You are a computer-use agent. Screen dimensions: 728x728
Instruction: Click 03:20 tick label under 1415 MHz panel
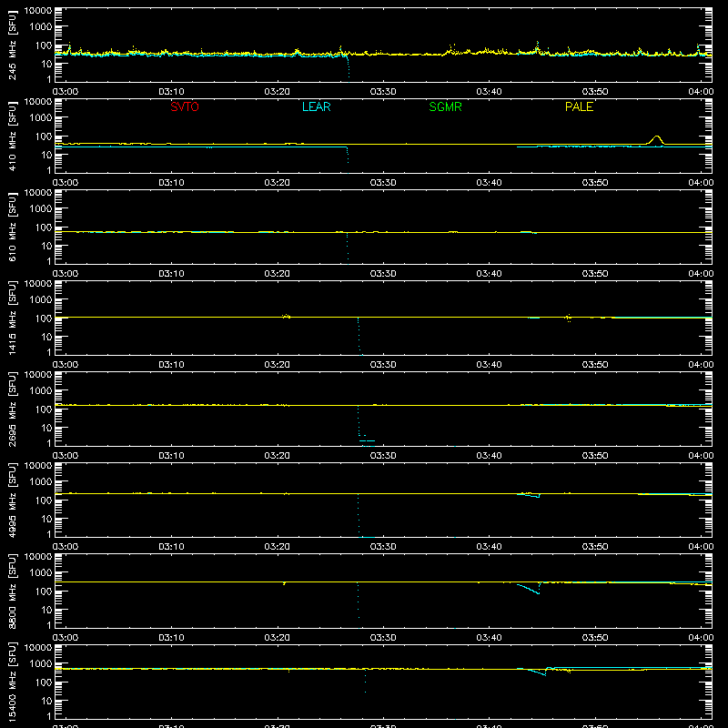point(278,365)
